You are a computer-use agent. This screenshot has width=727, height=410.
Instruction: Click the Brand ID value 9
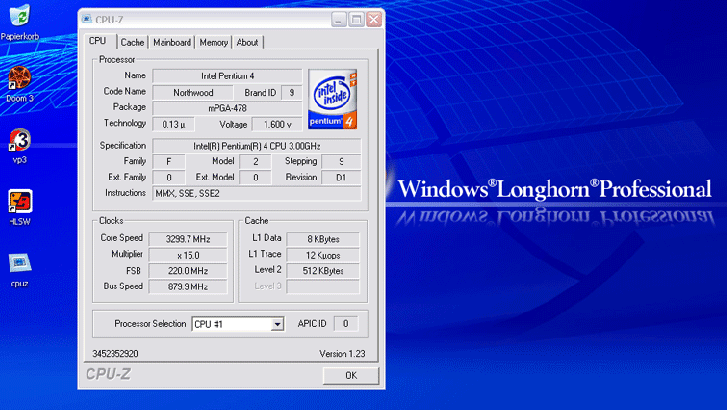click(x=292, y=92)
